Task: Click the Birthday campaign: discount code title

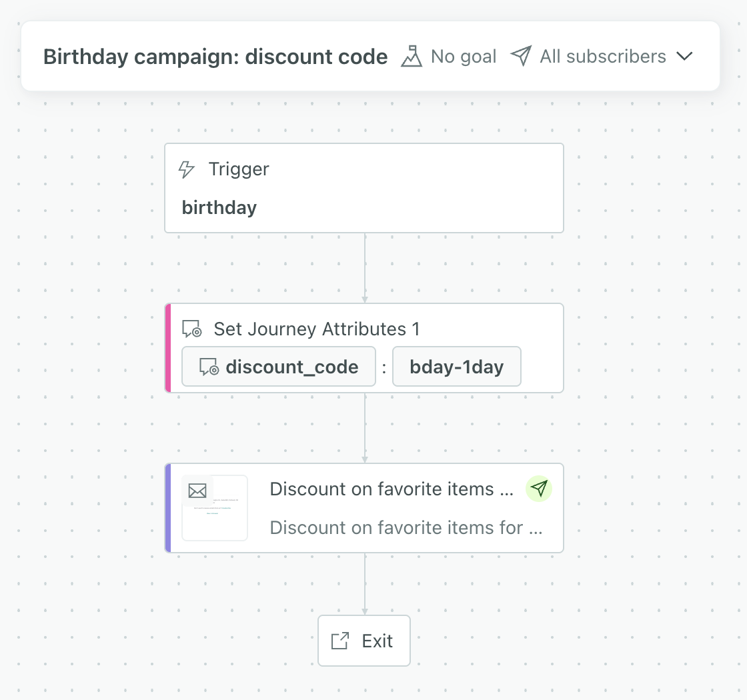Action: point(215,57)
